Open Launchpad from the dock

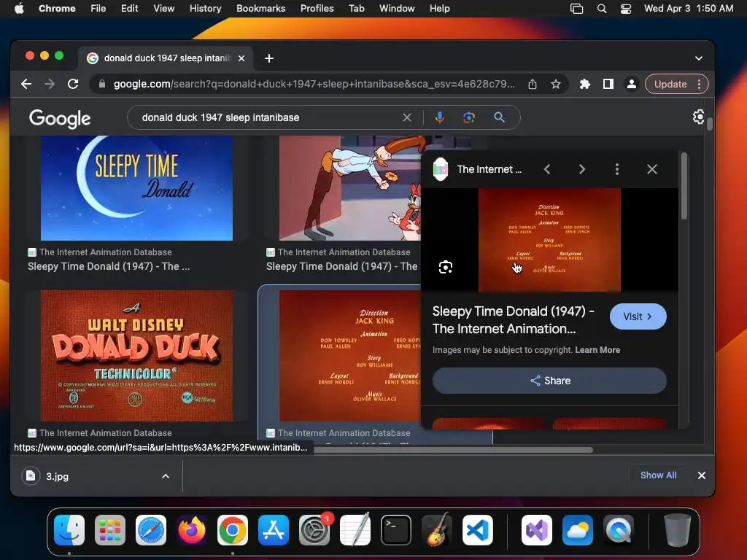coord(110,530)
